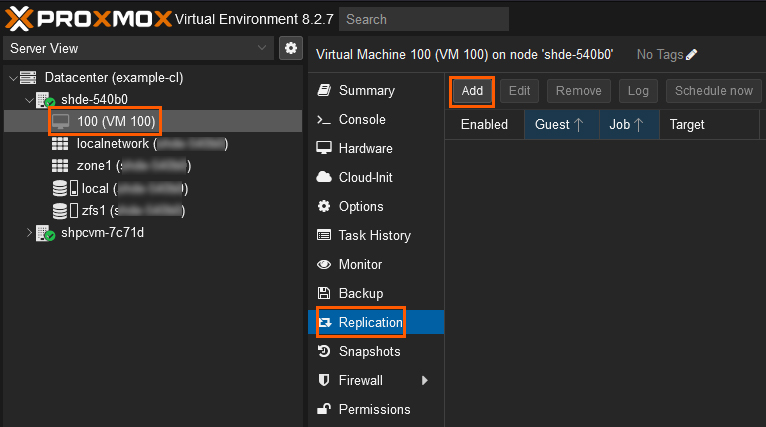Viewport: 766px width, 427px height.
Task: Click the shpcvm-7c71d node icon
Action: [45, 233]
